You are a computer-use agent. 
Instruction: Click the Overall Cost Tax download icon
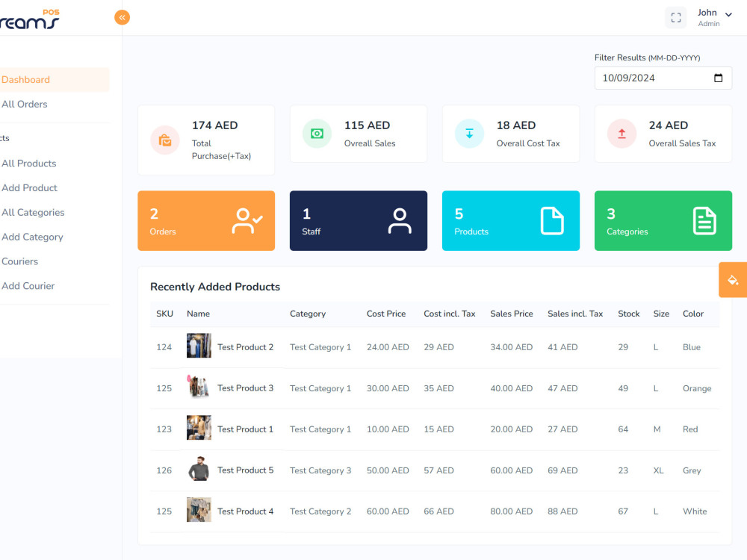tap(469, 134)
